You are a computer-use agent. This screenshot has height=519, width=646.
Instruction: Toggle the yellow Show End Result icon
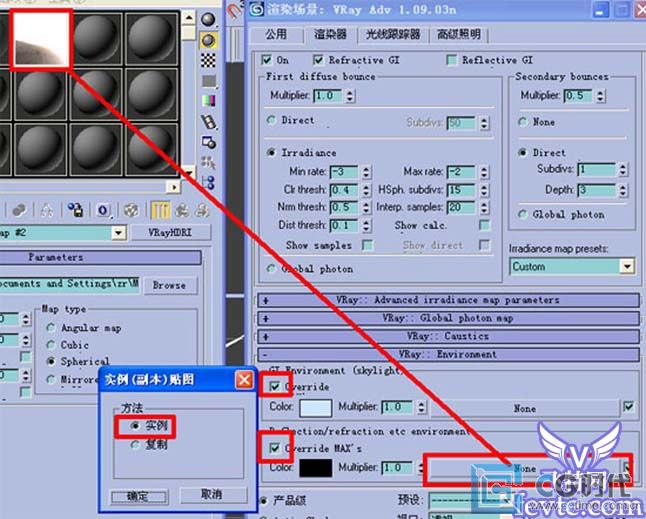click(160, 210)
